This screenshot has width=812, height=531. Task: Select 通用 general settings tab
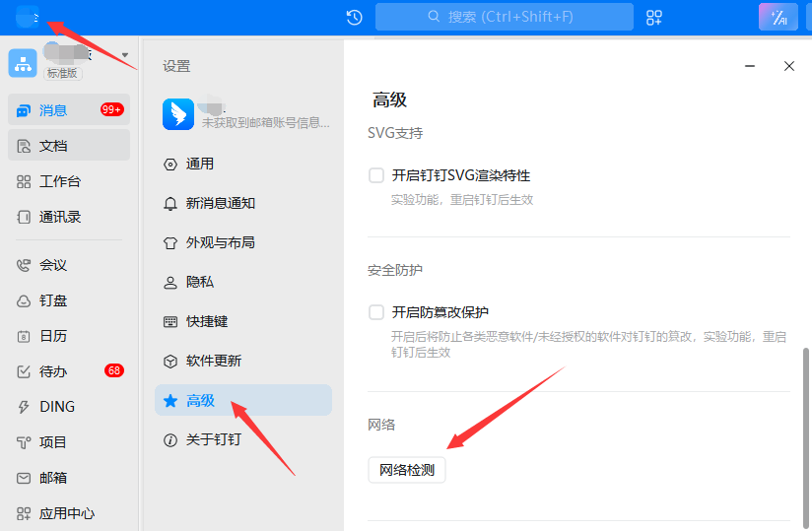[x=242, y=164]
